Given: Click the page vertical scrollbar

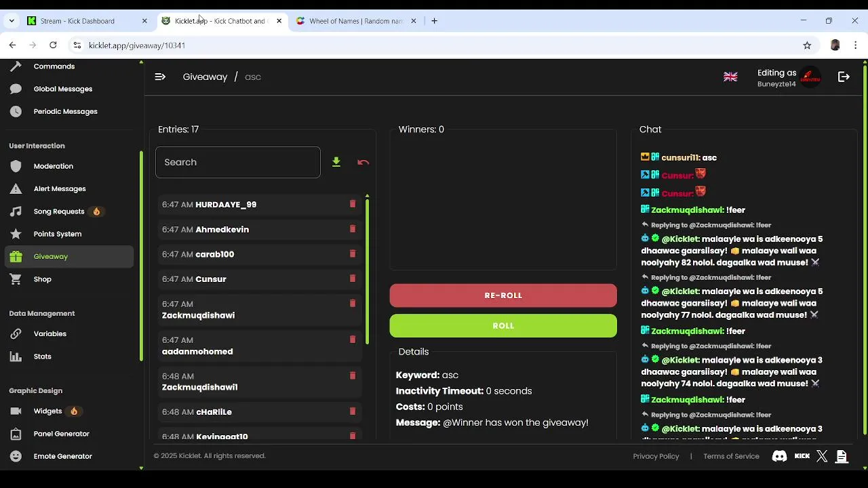Looking at the screenshot, I should point(865,249).
